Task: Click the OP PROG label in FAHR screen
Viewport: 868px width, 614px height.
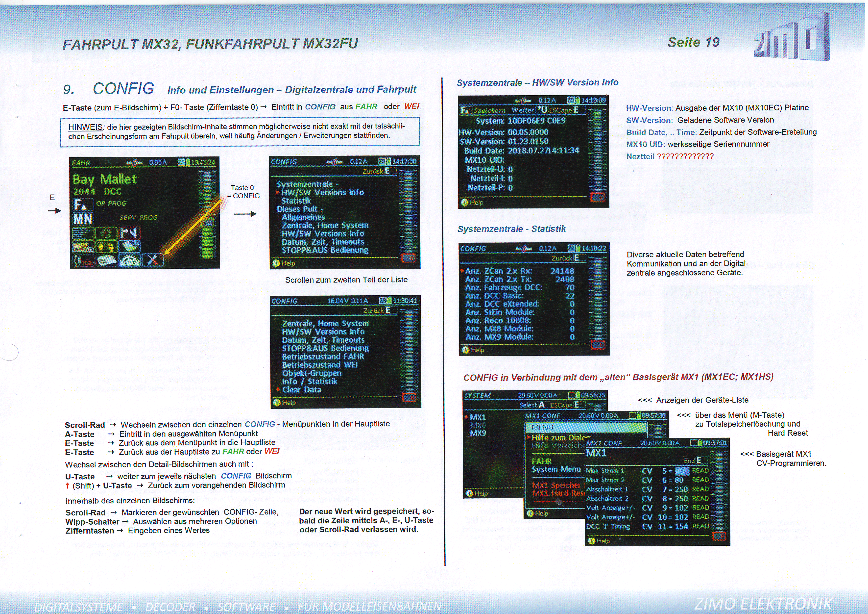Action: click(x=111, y=203)
